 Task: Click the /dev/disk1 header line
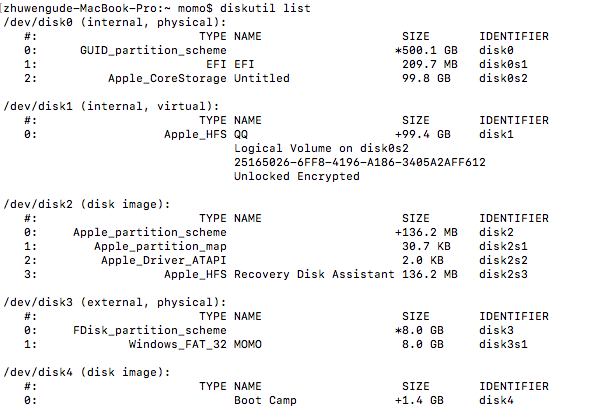[x=111, y=106]
